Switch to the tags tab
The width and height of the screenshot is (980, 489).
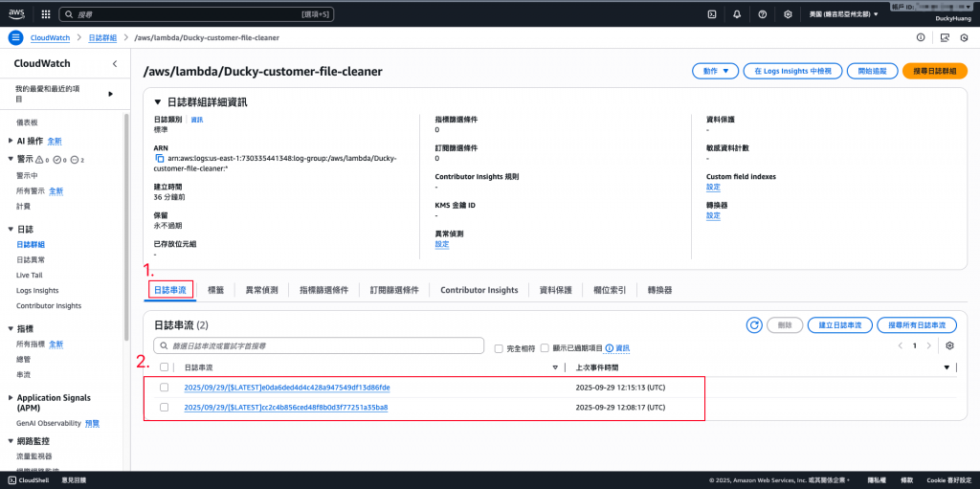click(215, 290)
